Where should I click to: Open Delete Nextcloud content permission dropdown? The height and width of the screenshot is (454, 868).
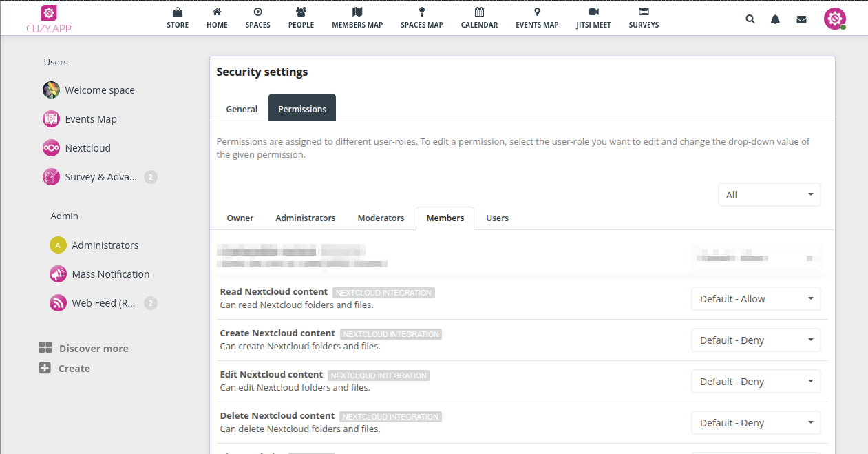[756, 423]
